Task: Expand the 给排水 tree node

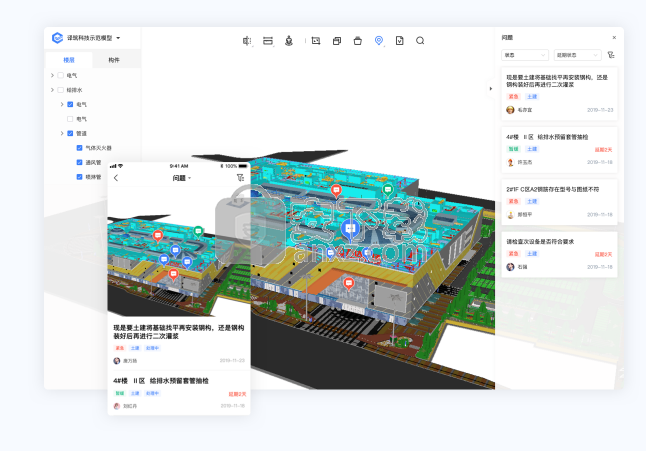Action: point(52,90)
